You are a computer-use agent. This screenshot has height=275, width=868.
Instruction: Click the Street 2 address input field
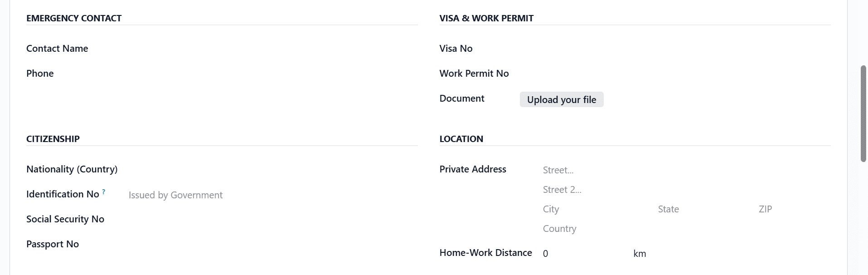click(x=589, y=189)
